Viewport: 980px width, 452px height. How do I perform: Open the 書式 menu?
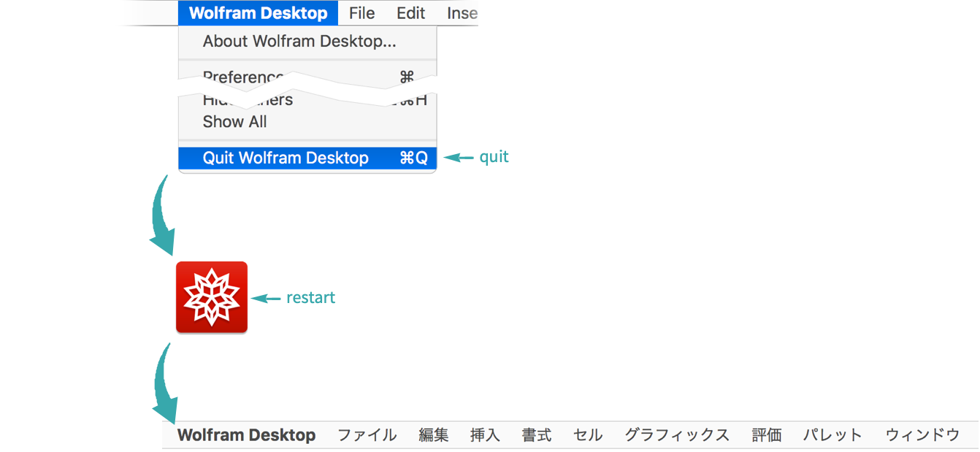coord(537,435)
